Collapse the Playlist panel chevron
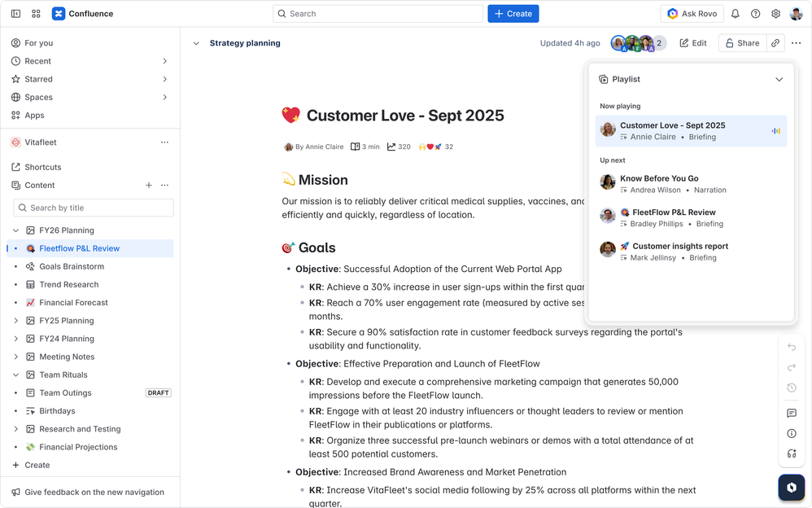The height and width of the screenshot is (508, 812). point(779,79)
